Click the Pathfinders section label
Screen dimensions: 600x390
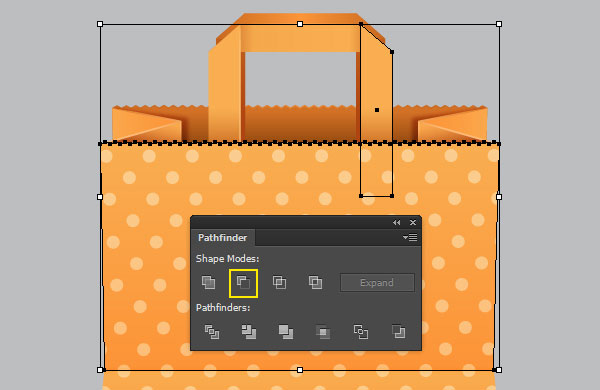click(223, 308)
